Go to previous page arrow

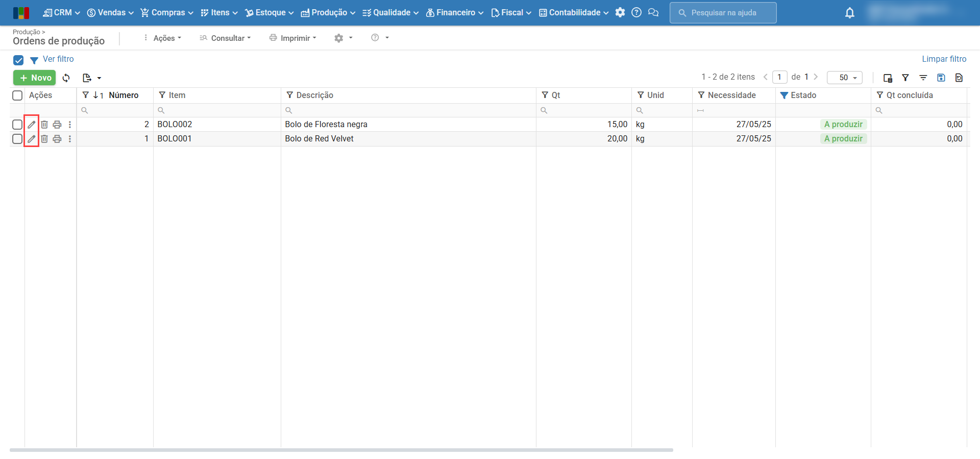(x=766, y=77)
